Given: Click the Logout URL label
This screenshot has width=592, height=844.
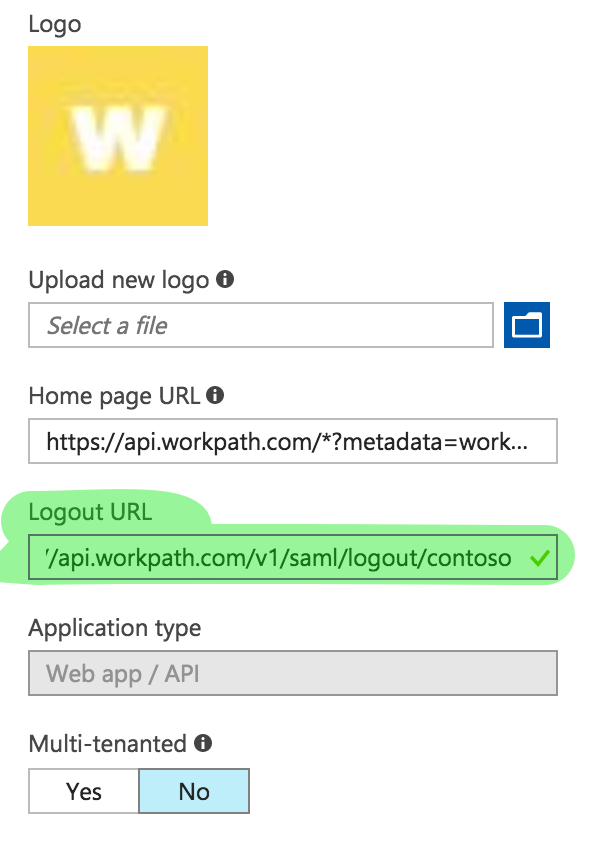Looking at the screenshot, I should pyautogui.click(x=90, y=512).
